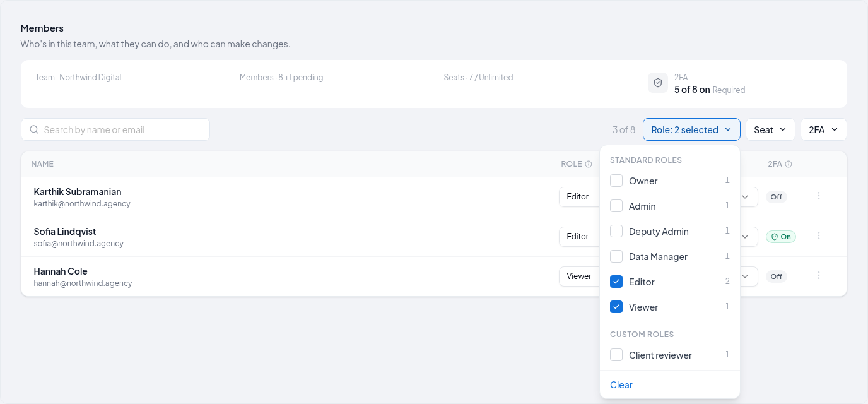Click the '5 of 8 on' 2FA status

pos(692,90)
